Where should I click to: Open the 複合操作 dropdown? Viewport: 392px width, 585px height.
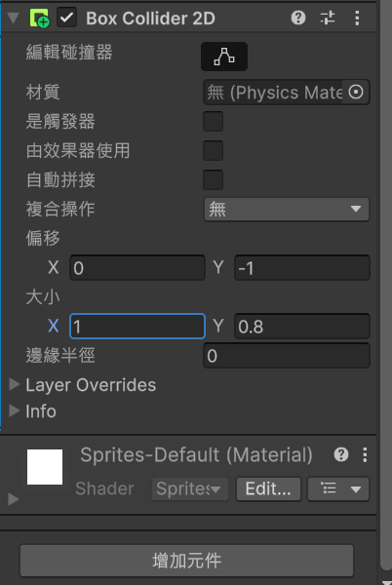(x=287, y=209)
